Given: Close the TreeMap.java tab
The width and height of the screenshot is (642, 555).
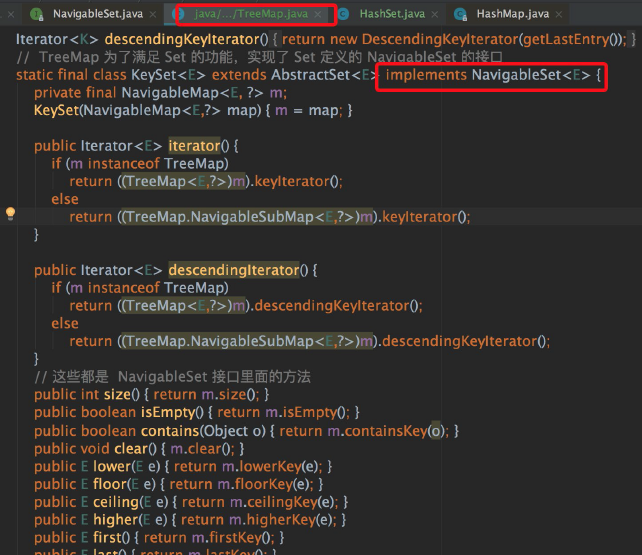Looking at the screenshot, I should pos(318,14).
